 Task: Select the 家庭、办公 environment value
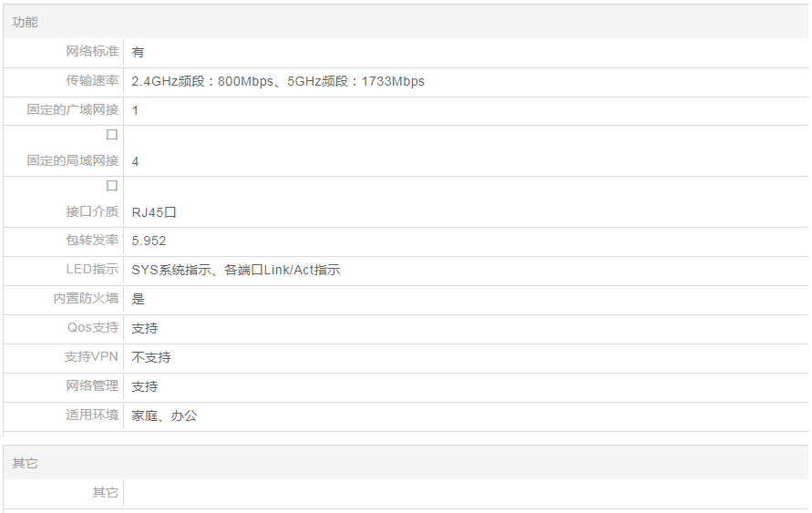(x=164, y=416)
